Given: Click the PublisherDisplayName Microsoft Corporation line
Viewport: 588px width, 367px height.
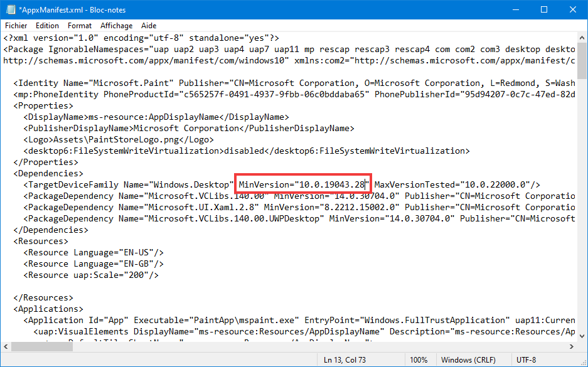Looking at the screenshot, I should coord(189,128).
